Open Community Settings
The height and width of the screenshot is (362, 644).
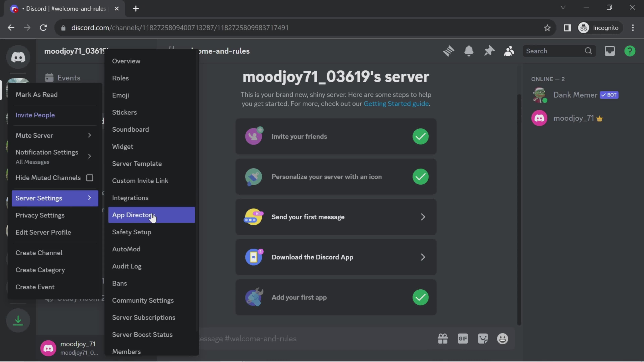click(x=151, y=300)
